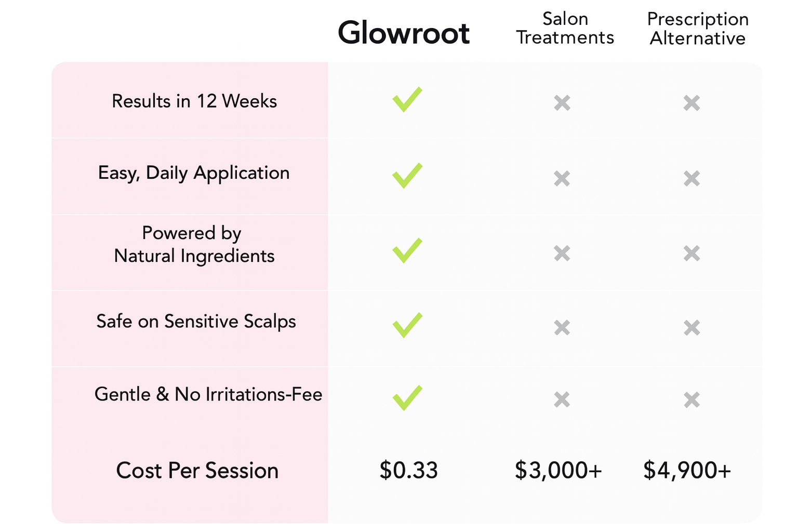Click Salon Treatments X for Gentle & No Irritations
The image size is (798, 532).
562,400
